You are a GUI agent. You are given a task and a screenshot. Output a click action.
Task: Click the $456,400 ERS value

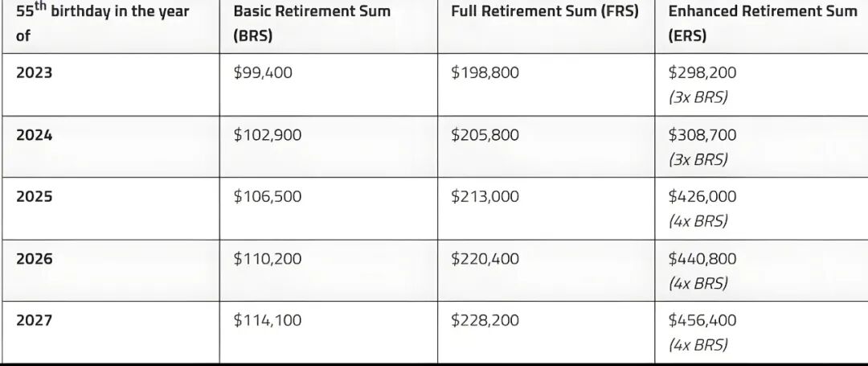click(x=702, y=320)
